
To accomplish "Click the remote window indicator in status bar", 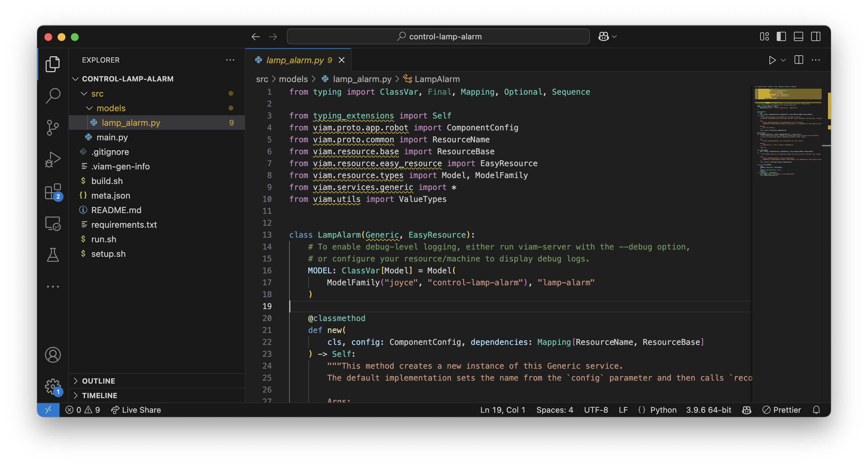I will 48,410.
